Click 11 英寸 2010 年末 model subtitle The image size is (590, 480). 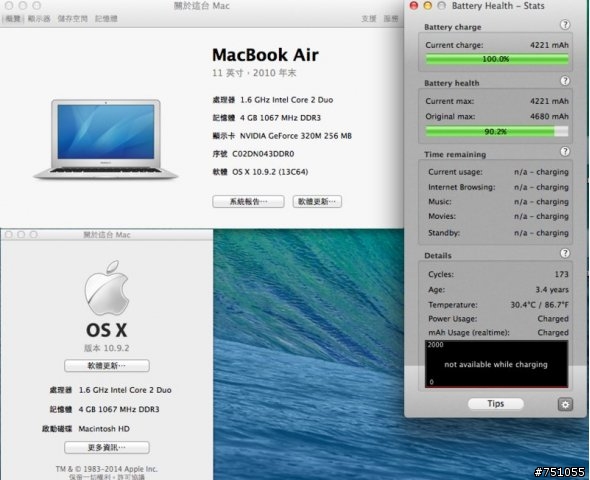(254, 73)
